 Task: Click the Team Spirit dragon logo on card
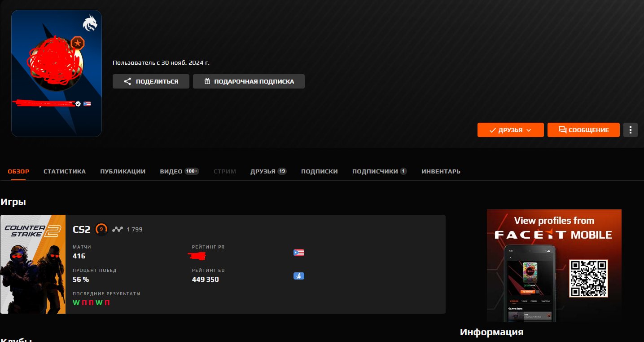coord(90,24)
